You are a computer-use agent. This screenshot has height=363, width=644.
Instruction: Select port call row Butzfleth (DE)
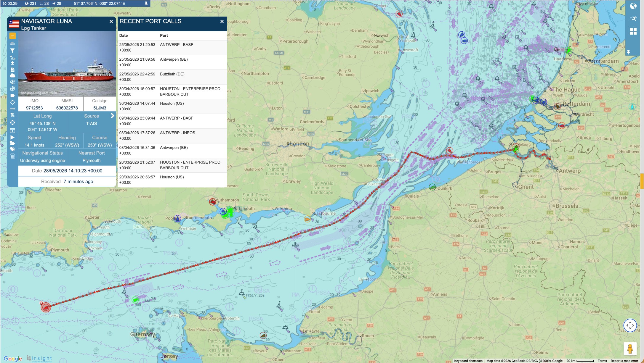(x=172, y=77)
